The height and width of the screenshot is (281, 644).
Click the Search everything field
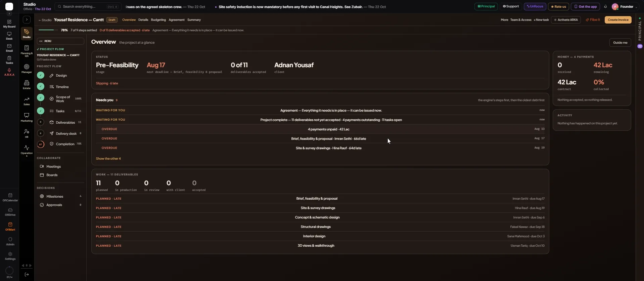click(88, 7)
